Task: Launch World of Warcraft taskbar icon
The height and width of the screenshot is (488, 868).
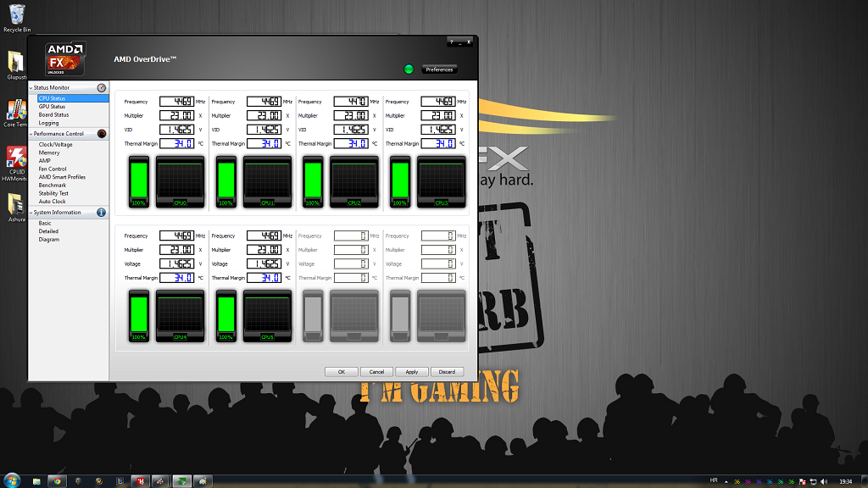Action: coord(99,481)
